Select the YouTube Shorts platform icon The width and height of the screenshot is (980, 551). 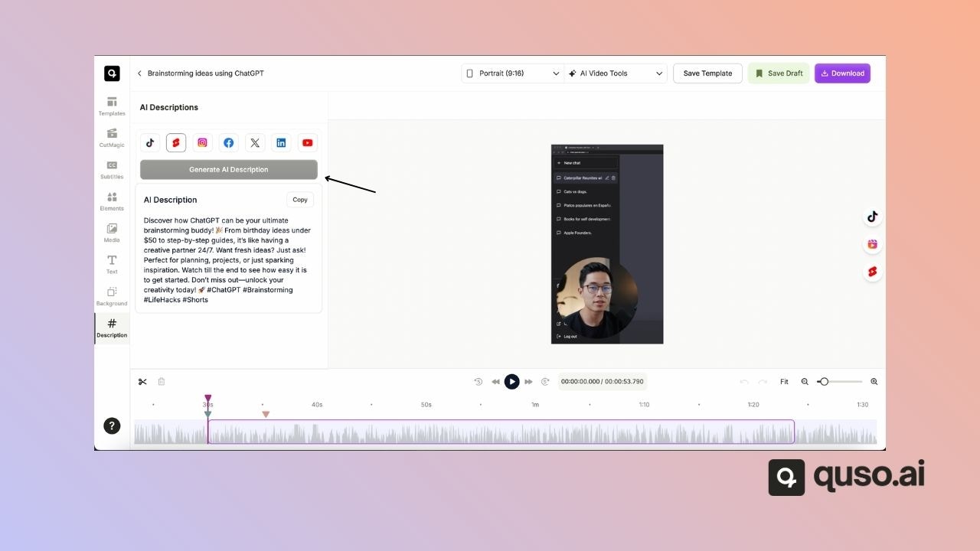pyautogui.click(x=176, y=142)
